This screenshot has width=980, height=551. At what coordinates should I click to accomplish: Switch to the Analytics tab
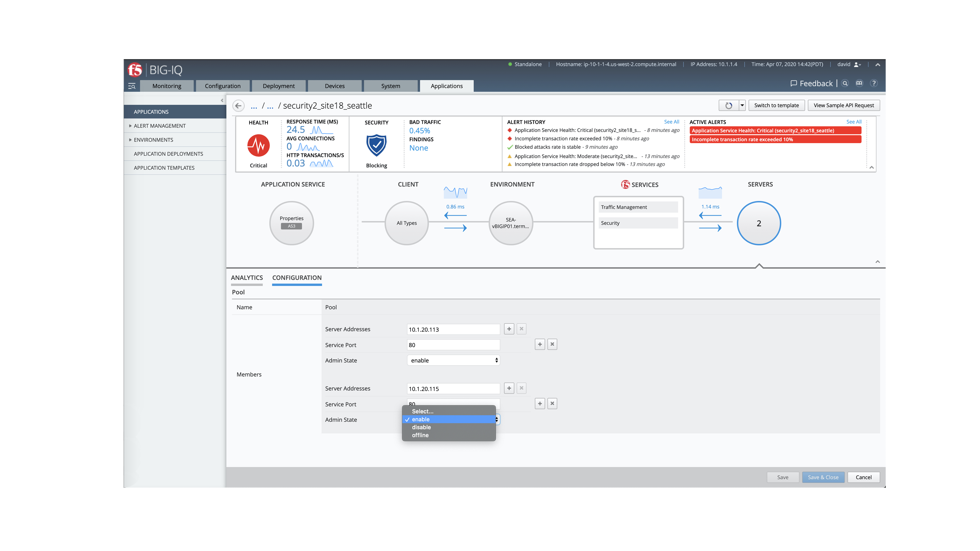247,277
